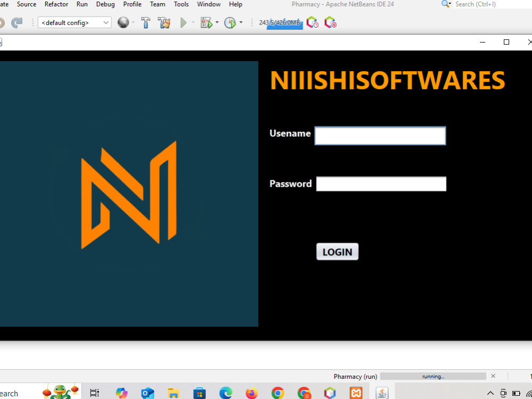
Task: Click the green Run Project arrow
Action: pos(184,23)
